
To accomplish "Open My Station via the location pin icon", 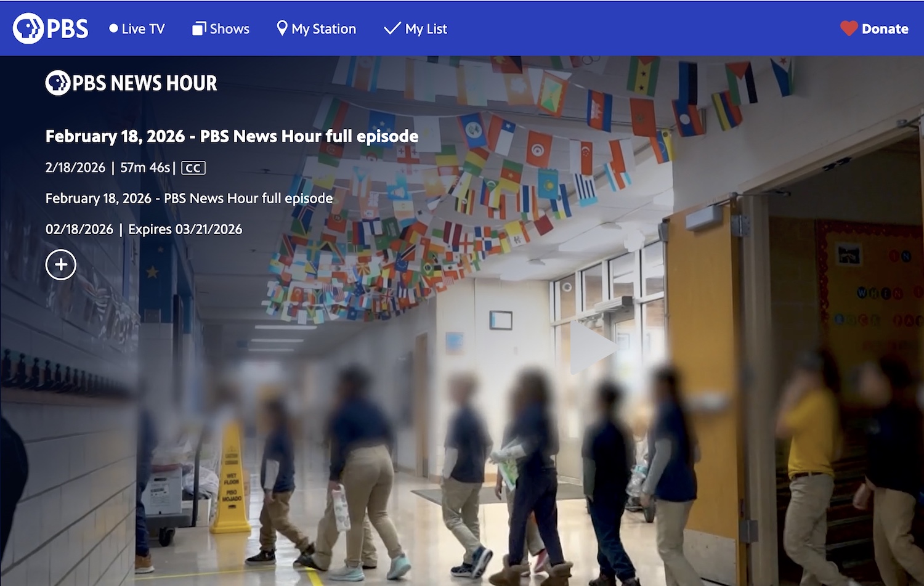I will tap(282, 27).
